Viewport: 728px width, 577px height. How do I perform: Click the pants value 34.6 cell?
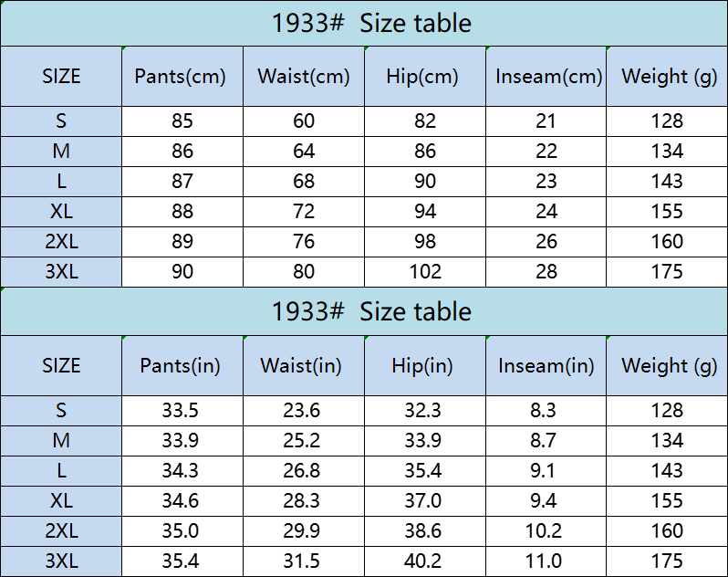click(x=182, y=501)
